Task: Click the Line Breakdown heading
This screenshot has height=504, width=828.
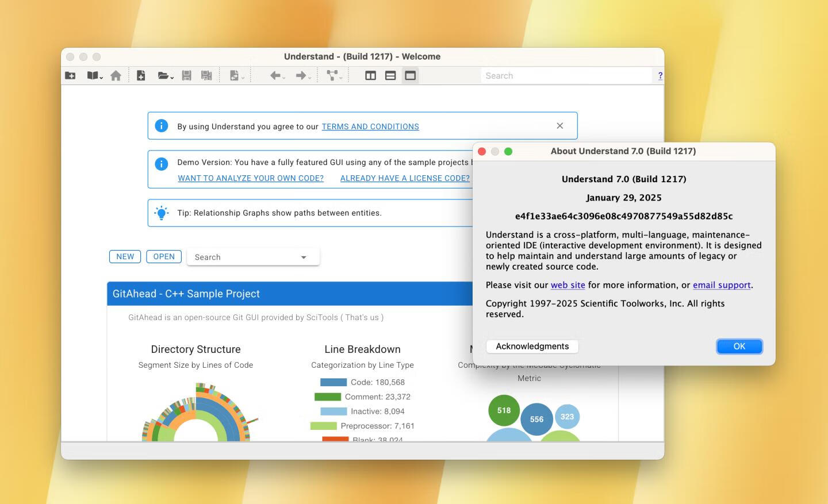Action: coord(362,349)
